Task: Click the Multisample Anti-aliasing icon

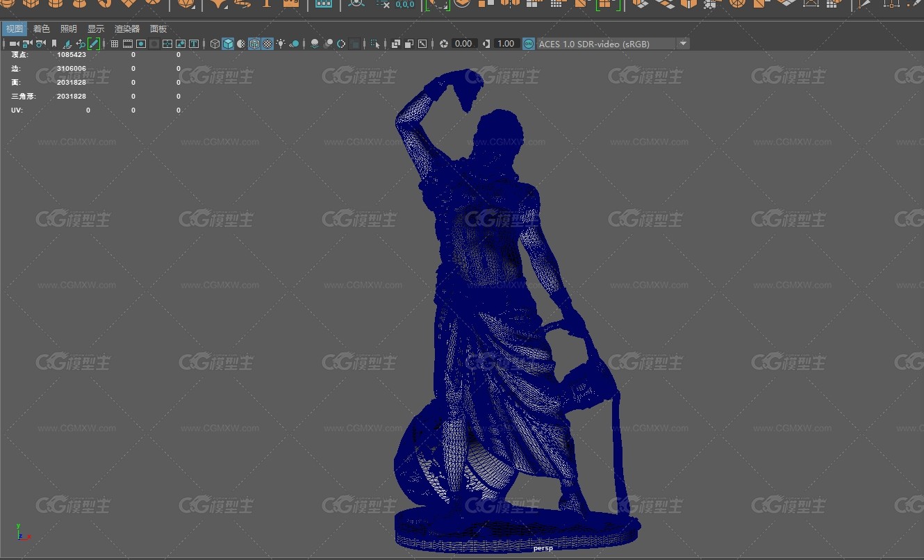Action: click(341, 44)
